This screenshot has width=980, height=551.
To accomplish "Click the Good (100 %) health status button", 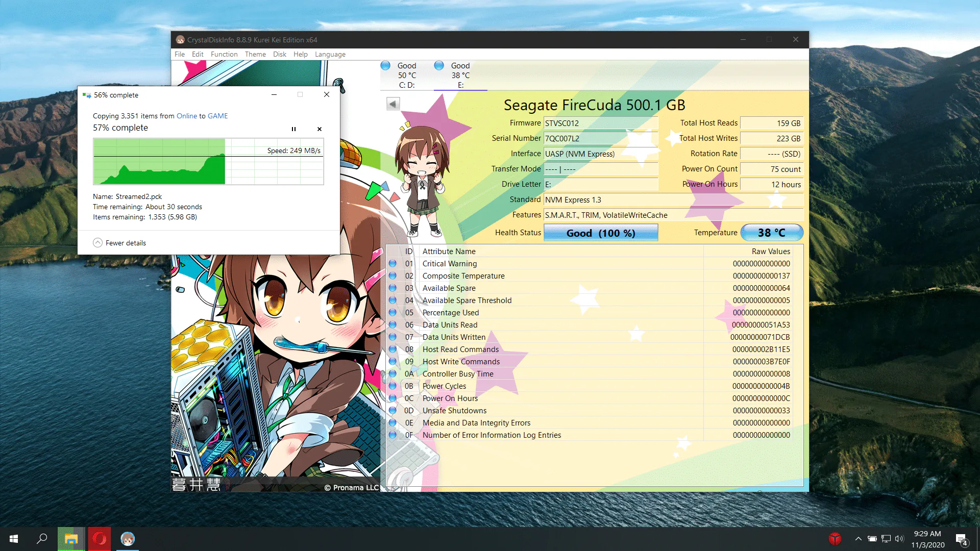I will tap(601, 233).
